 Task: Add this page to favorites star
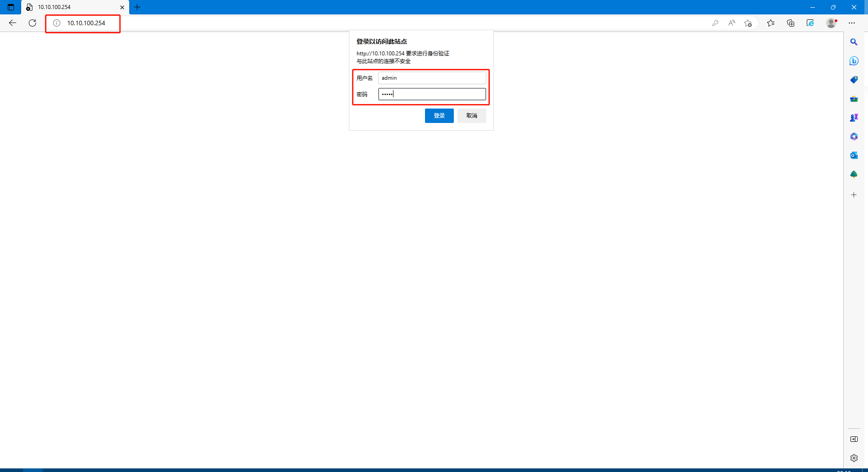748,23
